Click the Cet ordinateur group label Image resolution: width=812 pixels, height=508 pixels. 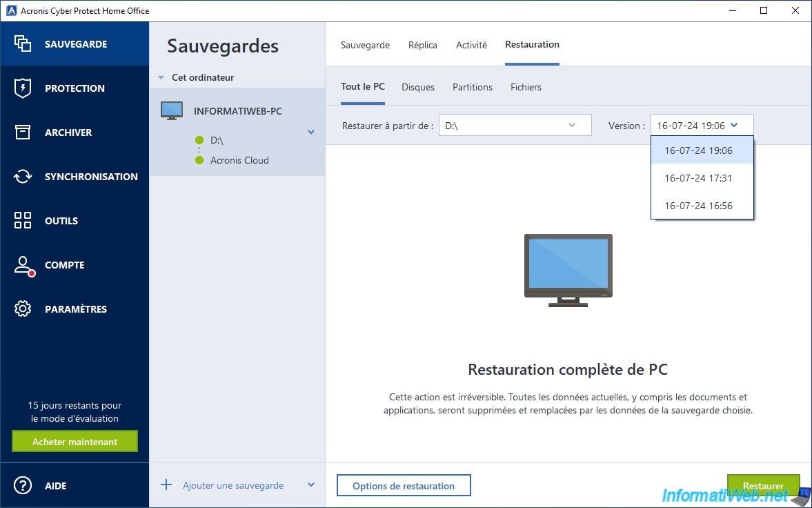pyautogui.click(x=202, y=77)
